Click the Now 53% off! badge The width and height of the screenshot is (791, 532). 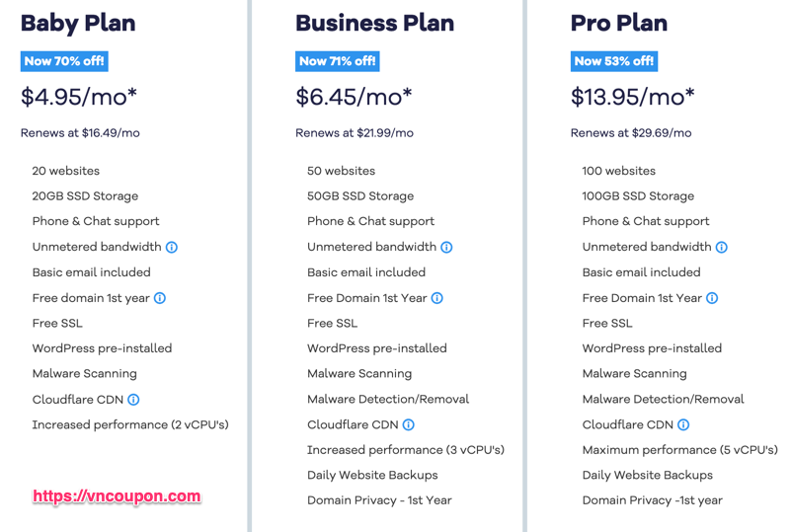[x=614, y=61]
